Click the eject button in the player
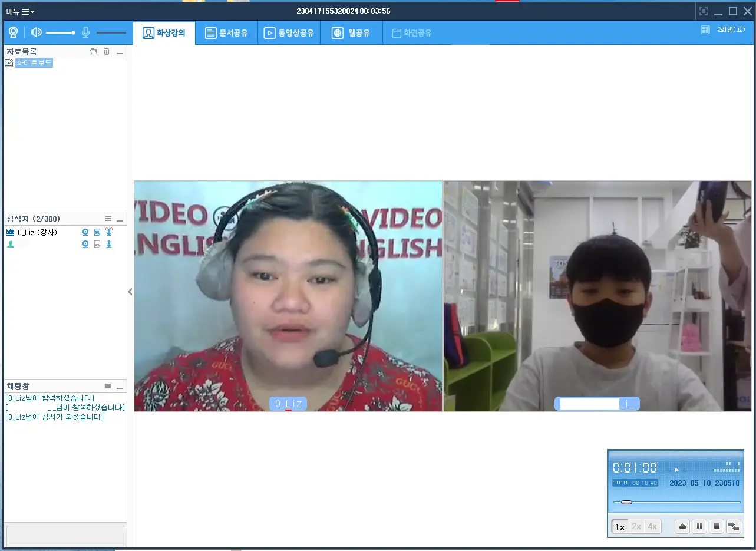This screenshot has width=756, height=551. (x=682, y=526)
